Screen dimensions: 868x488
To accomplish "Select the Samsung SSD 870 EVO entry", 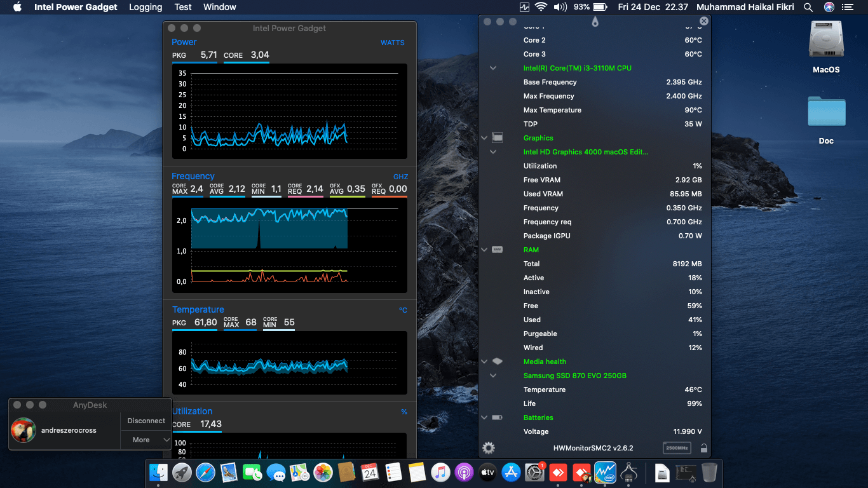I will tap(574, 376).
